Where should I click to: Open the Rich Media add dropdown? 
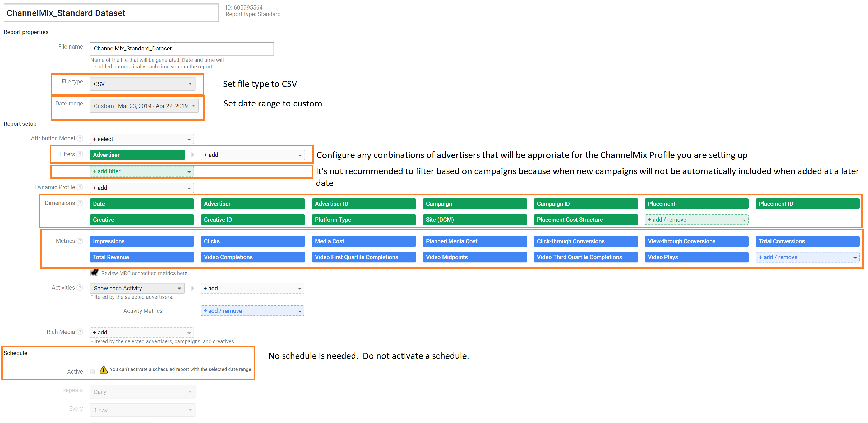(142, 332)
